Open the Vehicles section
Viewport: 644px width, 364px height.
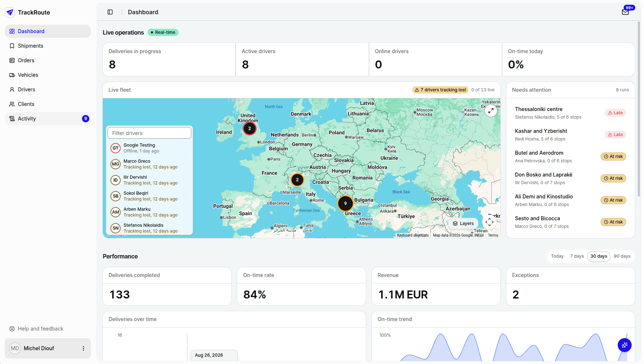(x=48, y=75)
